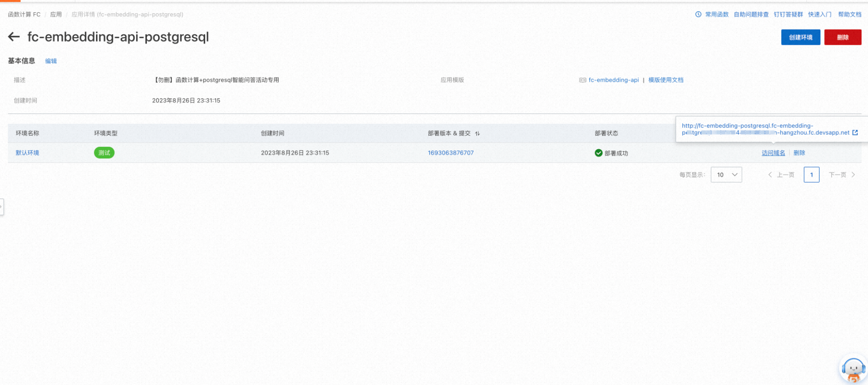Open 常用函数 in the top bar
This screenshot has height=385, width=868.
pyautogui.click(x=716, y=15)
